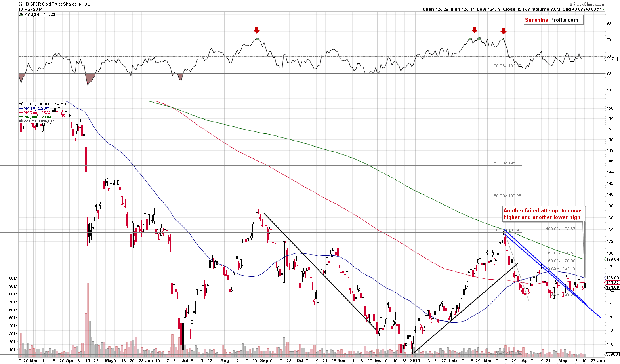Click the 50M volume scale label
The height and width of the screenshot is (364, 620).
13,318
